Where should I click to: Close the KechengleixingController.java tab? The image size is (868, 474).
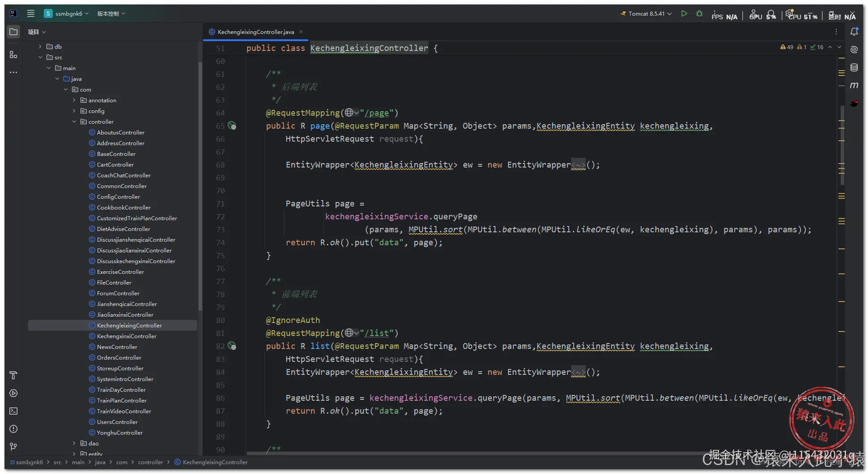tap(301, 32)
